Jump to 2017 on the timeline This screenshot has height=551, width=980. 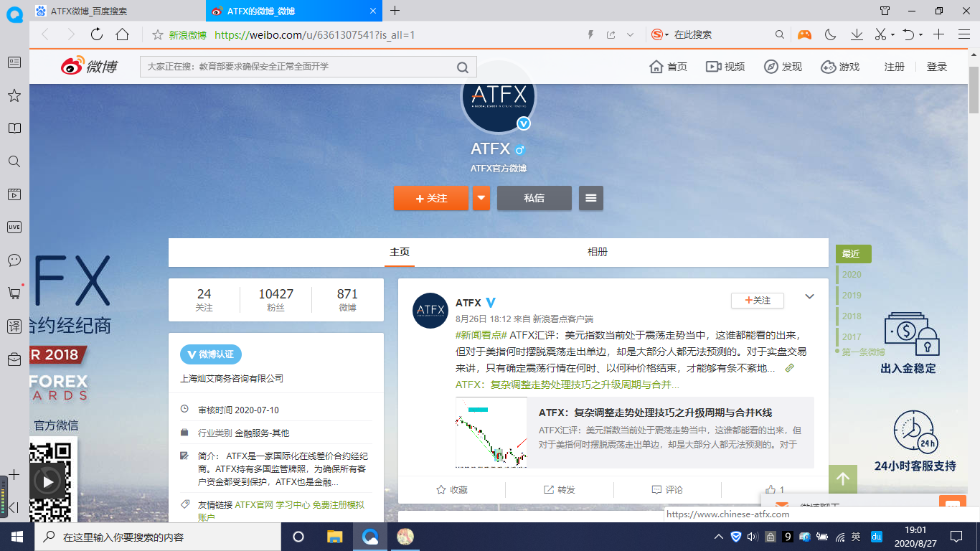click(852, 336)
